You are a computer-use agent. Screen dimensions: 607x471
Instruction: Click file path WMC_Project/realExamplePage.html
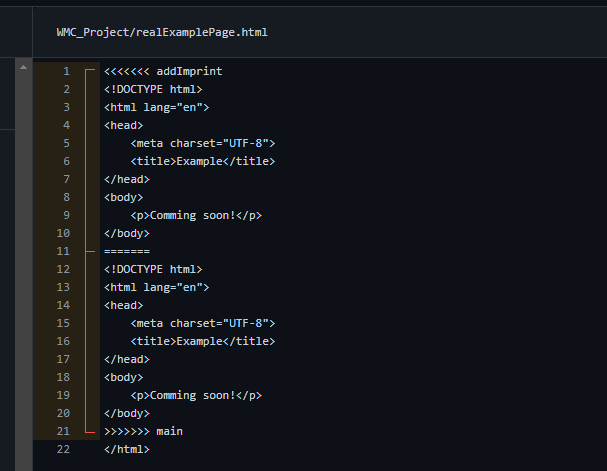[x=162, y=32]
